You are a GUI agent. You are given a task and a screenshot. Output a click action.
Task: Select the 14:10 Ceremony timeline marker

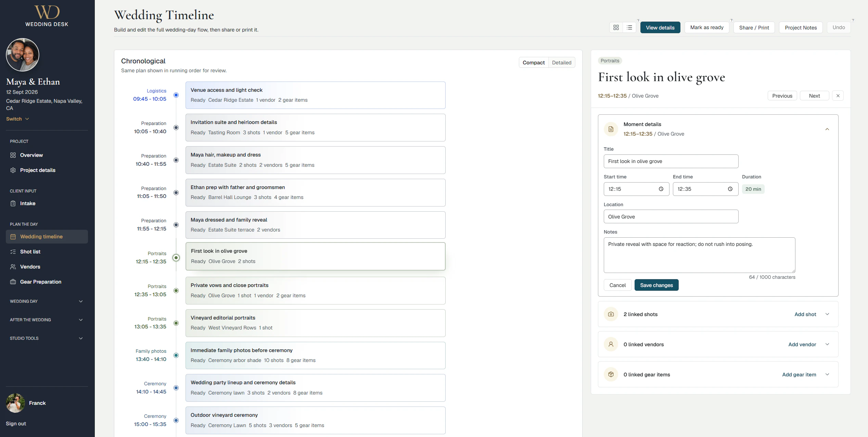click(176, 388)
